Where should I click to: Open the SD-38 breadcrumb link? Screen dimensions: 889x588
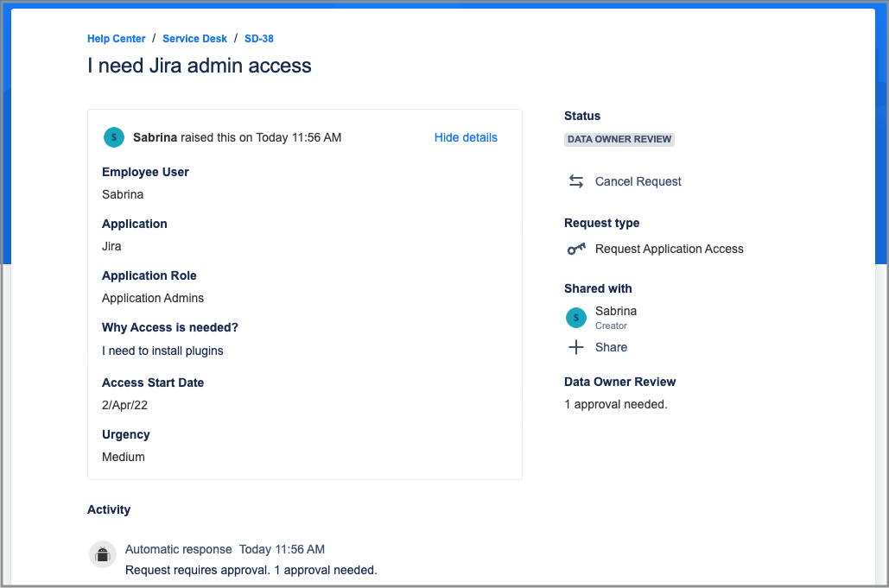point(259,39)
